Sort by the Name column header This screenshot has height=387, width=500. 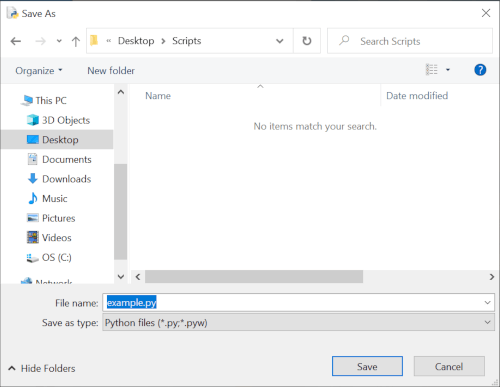(158, 96)
